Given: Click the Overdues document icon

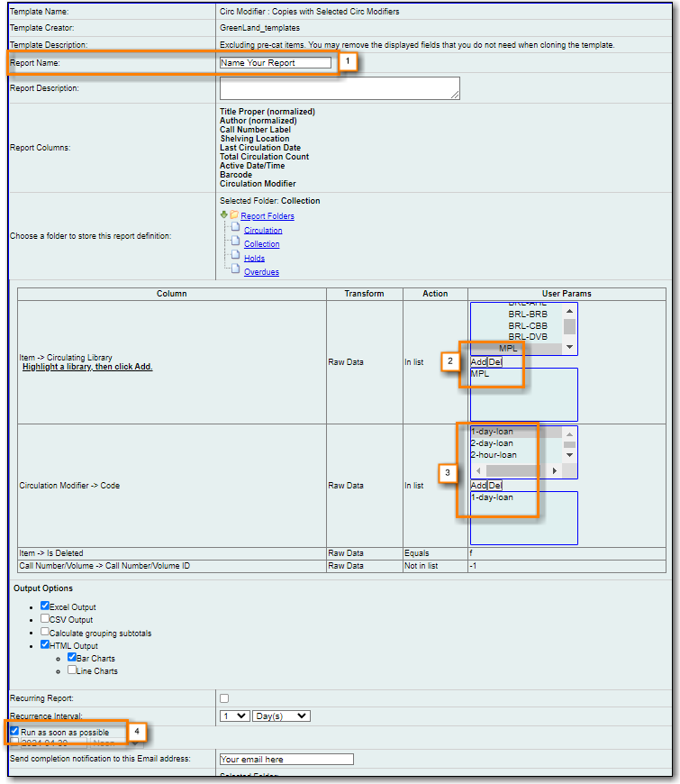Looking at the screenshot, I should coord(236,269).
